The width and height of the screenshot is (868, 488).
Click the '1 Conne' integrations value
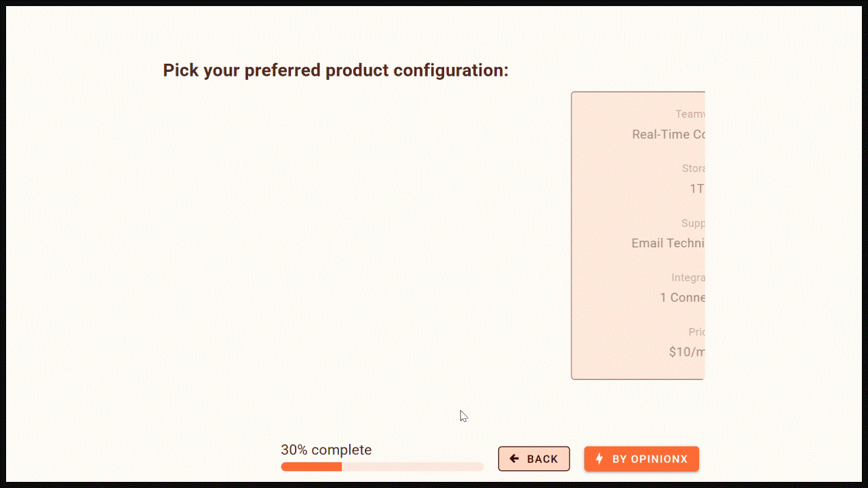click(682, 298)
